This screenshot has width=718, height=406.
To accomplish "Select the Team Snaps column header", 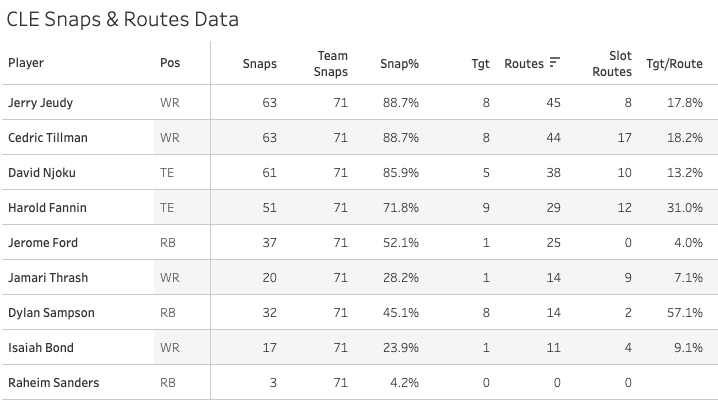I will click(x=331, y=64).
